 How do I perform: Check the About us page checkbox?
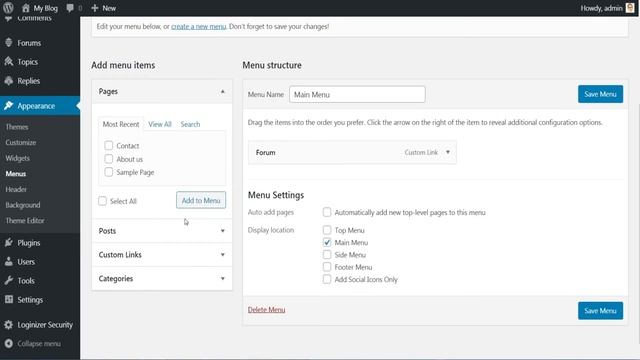pyautogui.click(x=109, y=159)
